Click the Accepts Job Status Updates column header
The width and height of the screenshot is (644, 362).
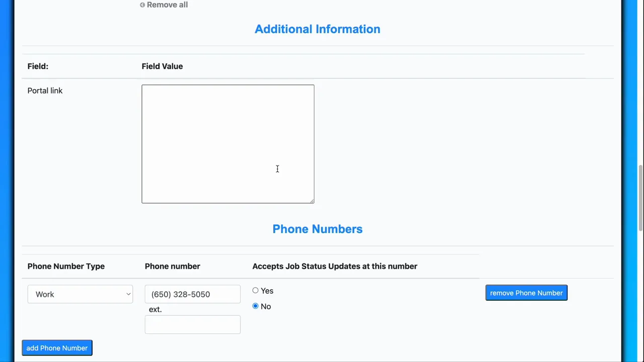pyautogui.click(x=335, y=266)
